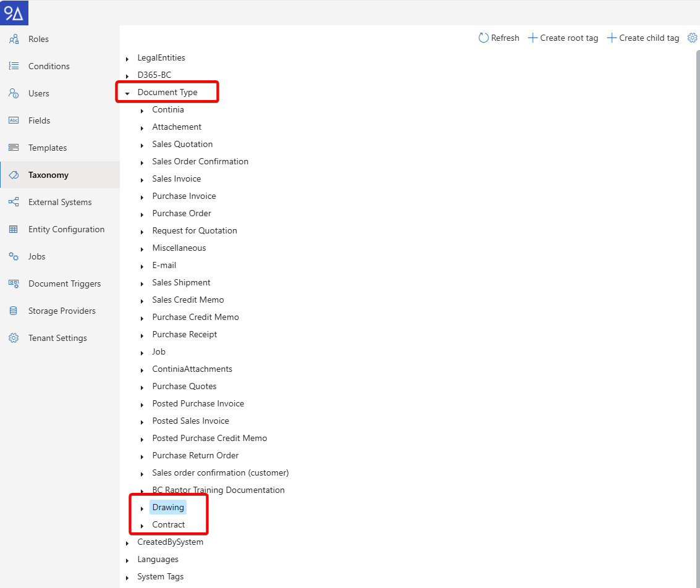The image size is (700, 588).
Task: Click the Users icon in sidebar
Action: [14, 93]
